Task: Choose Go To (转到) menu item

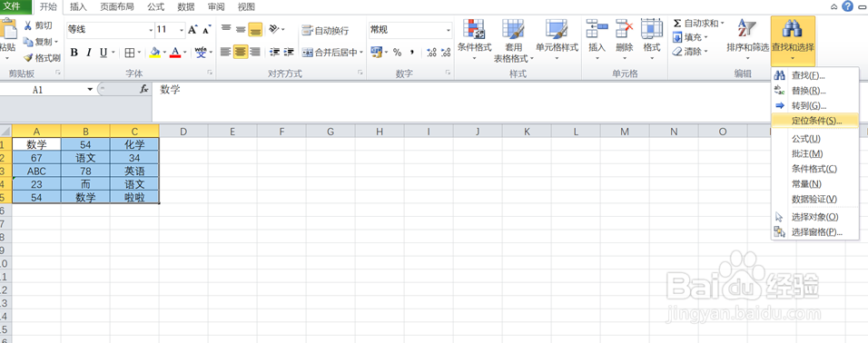Action: [x=814, y=105]
